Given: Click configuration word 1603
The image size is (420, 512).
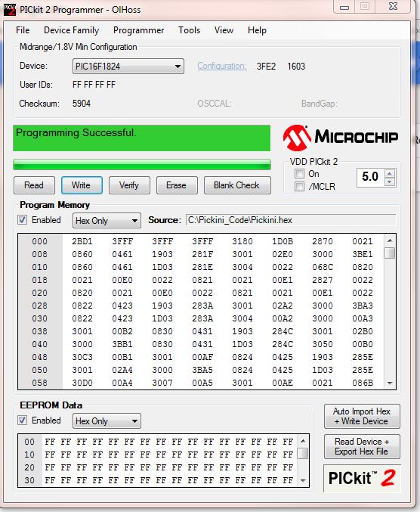Looking at the screenshot, I should pos(296,67).
